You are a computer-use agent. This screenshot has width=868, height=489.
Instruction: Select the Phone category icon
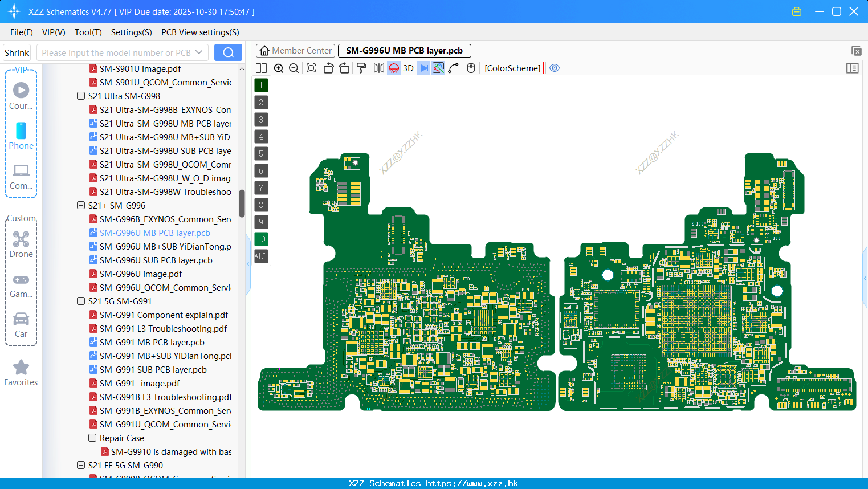21,136
